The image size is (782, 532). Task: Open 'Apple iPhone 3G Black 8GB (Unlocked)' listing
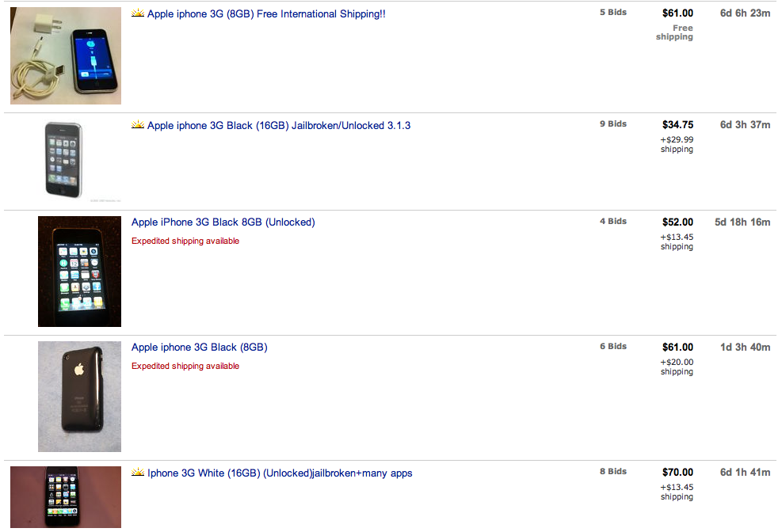223,222
